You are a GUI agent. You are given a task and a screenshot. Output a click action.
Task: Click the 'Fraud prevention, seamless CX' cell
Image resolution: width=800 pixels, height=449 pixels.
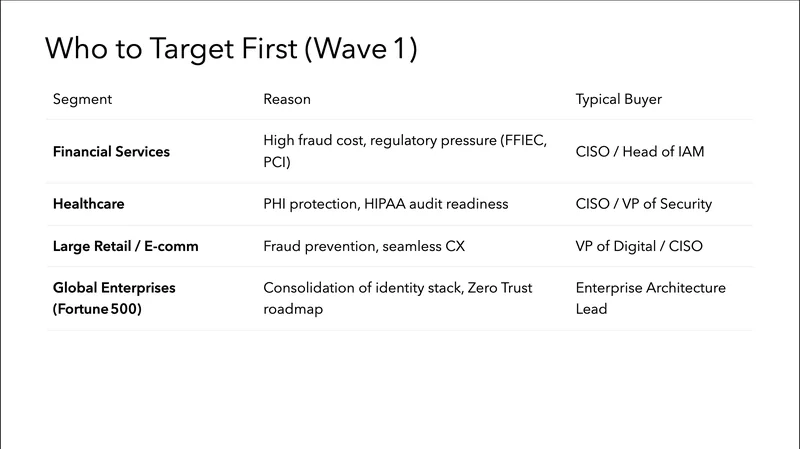[x=363, y=246]
